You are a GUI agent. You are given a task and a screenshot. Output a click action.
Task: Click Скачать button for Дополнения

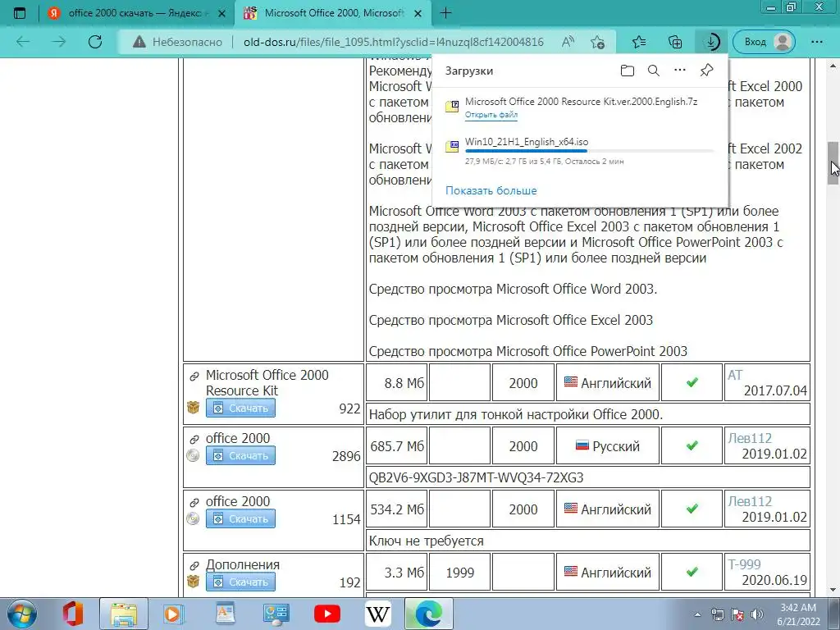[241, 582]
